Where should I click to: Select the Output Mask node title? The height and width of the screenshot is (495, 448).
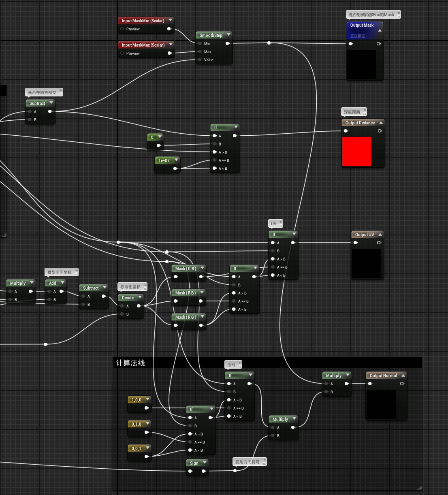click(x=362, y=25)
